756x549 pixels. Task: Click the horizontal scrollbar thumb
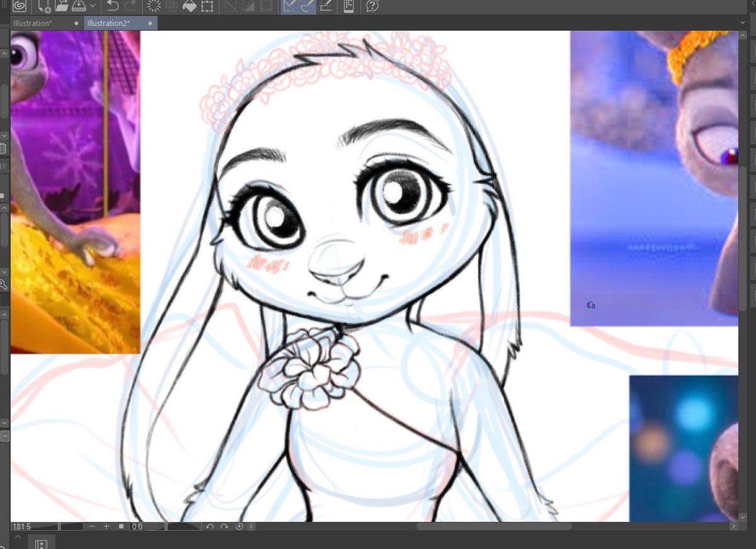tap(494, 526)
